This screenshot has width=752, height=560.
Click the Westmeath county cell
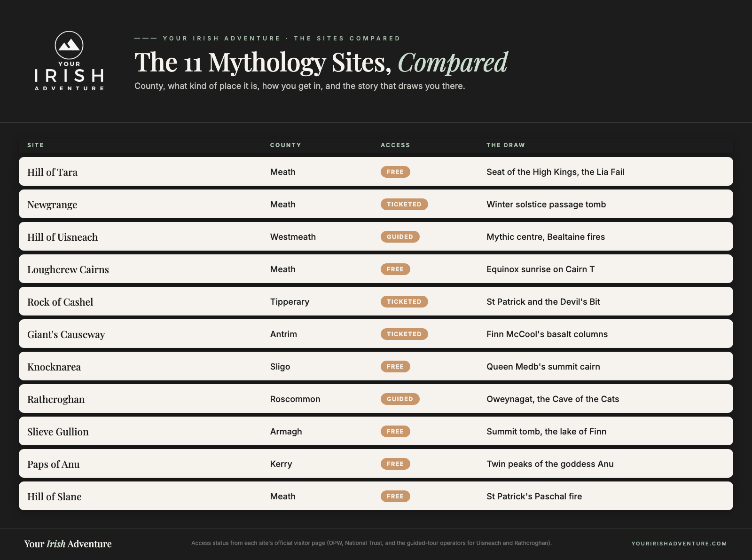(293, 237)
